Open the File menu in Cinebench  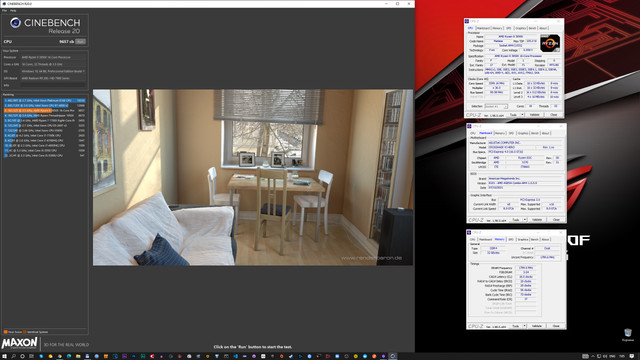click(4, 11)
